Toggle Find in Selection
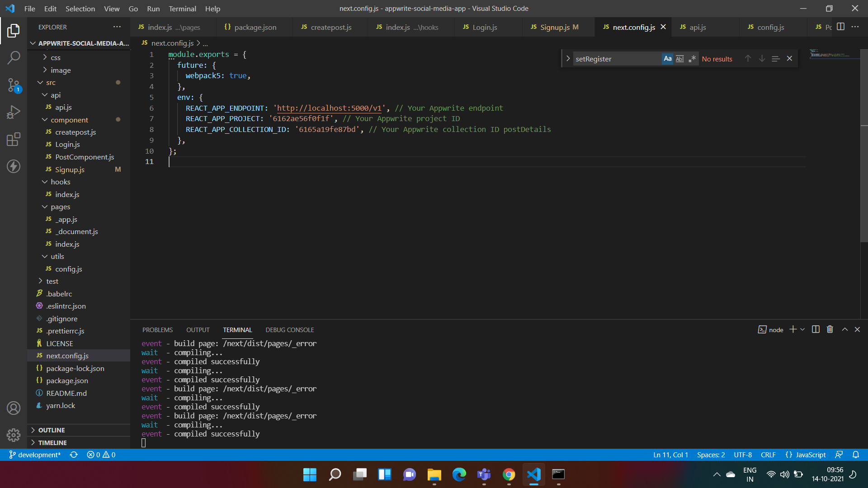This screenshot has height=488, width=868. tap(776, 59)
